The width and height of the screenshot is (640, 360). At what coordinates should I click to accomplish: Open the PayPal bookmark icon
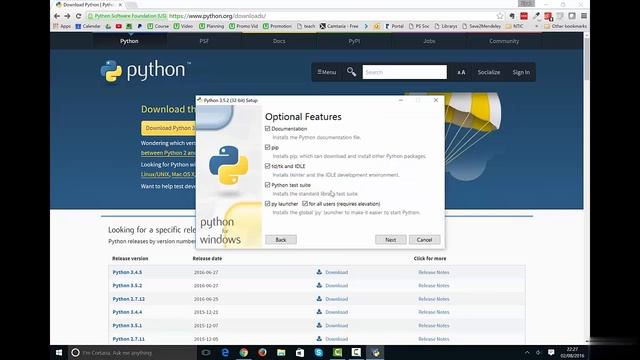[140, 26]
